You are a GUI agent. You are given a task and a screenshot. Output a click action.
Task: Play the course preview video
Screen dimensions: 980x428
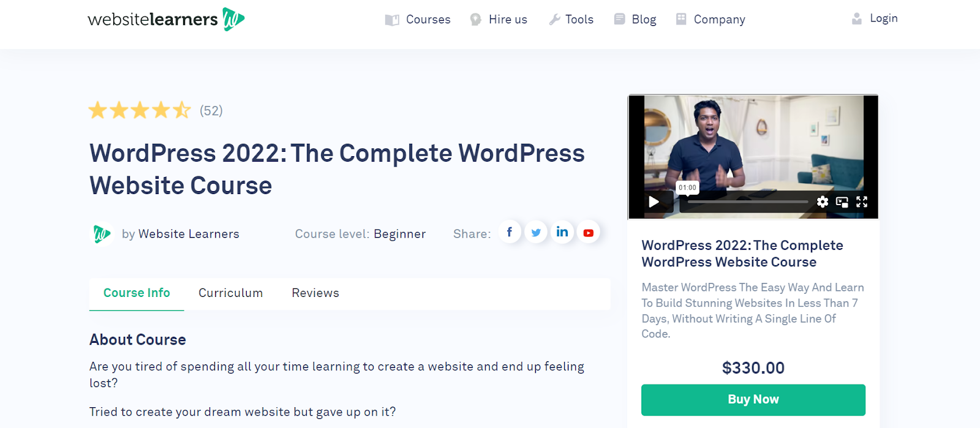tap(654, 201)
